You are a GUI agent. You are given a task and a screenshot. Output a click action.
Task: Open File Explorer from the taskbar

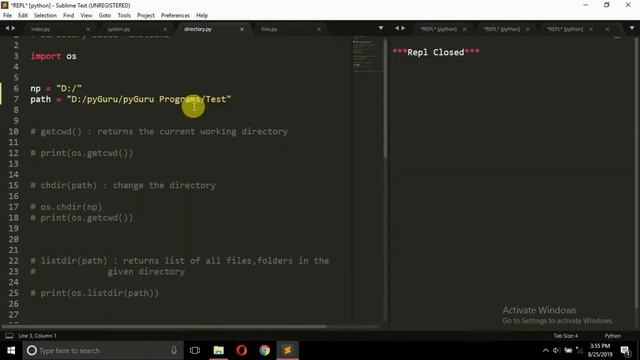tap(219, 350)
